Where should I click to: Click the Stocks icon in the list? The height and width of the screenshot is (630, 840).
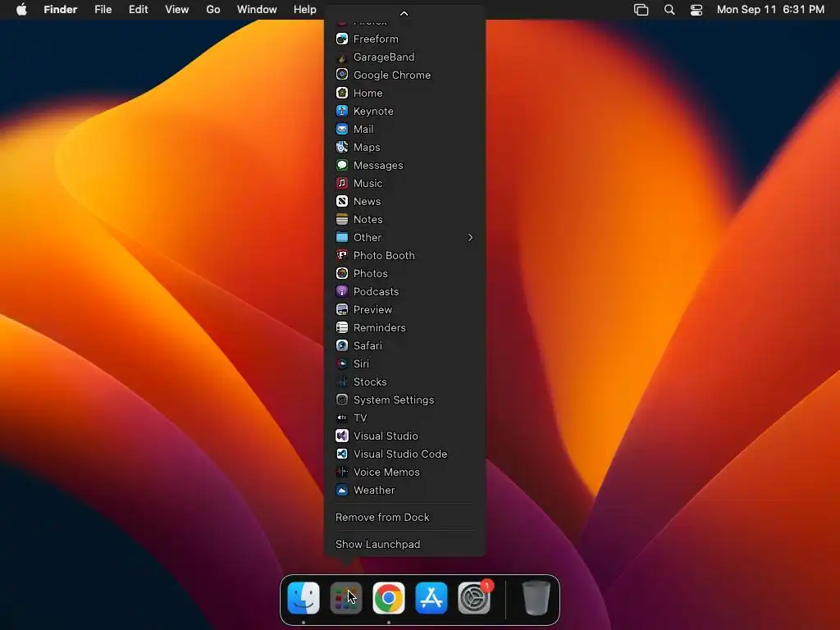click(342, 381)
